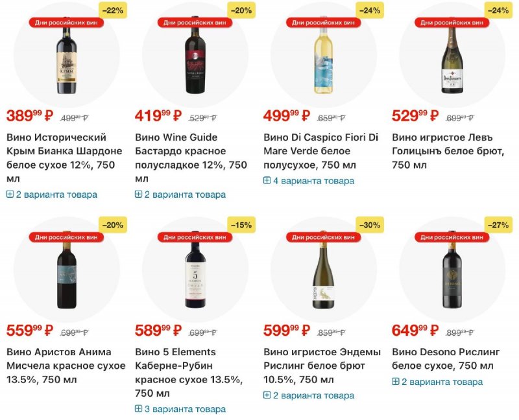519x420 pixels.
Task: Expand 3 варианта товара for 5 Elements
Action: click(185, 409)
